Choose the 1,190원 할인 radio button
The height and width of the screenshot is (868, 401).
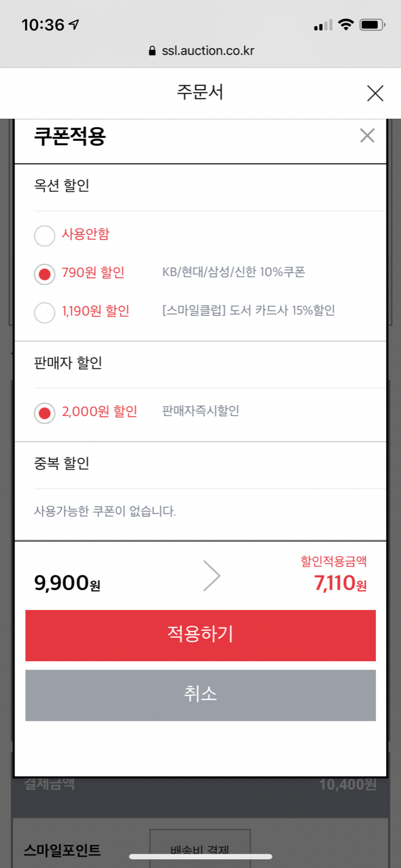[44, 312]
